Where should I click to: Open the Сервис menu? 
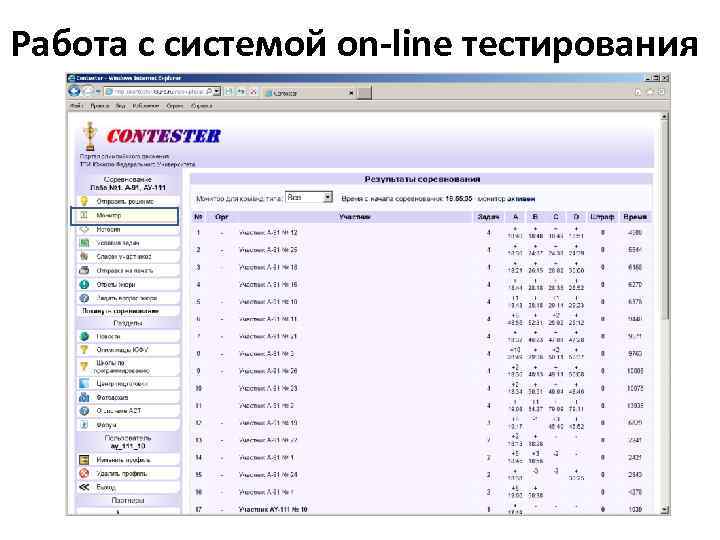(x=174, y=106)
